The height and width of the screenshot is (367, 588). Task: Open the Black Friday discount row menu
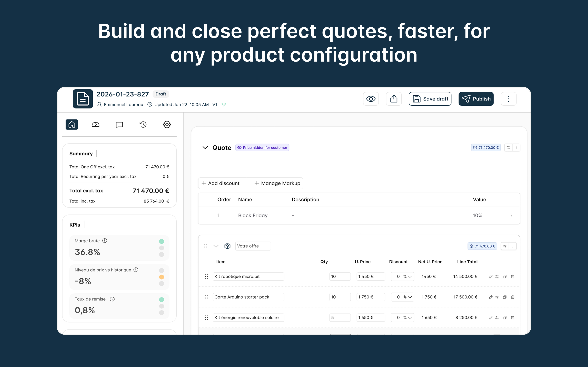pyautogui.click(x=511, y=216)
